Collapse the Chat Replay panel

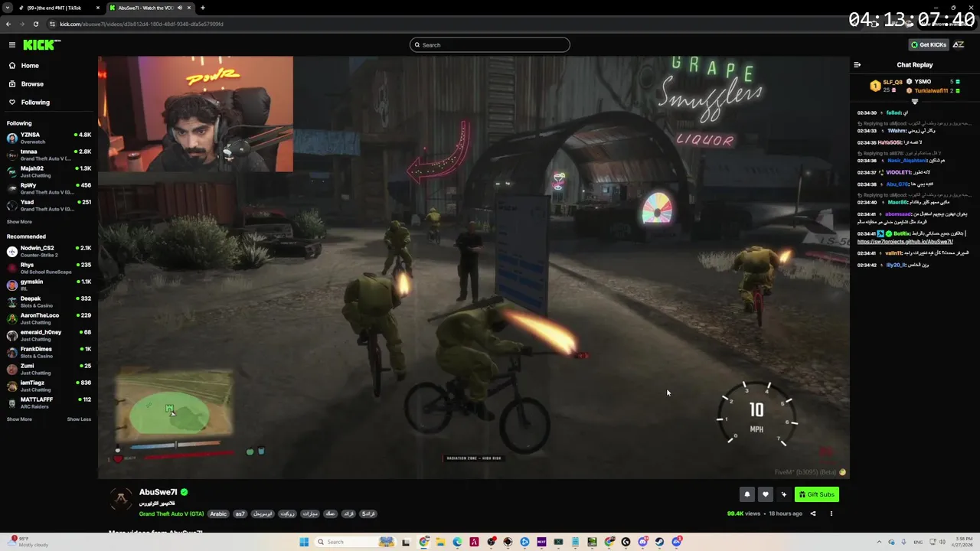(x=857, y=65)
